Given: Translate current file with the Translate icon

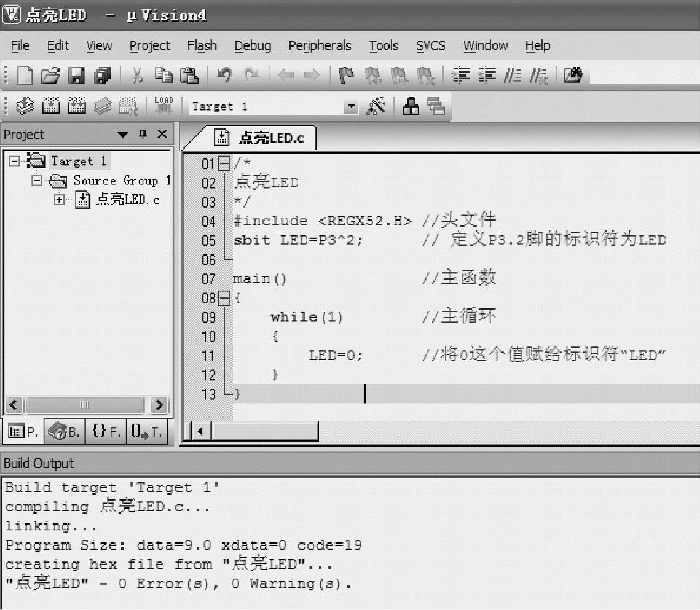Looking at the screenshot, I should click(25, 106).
